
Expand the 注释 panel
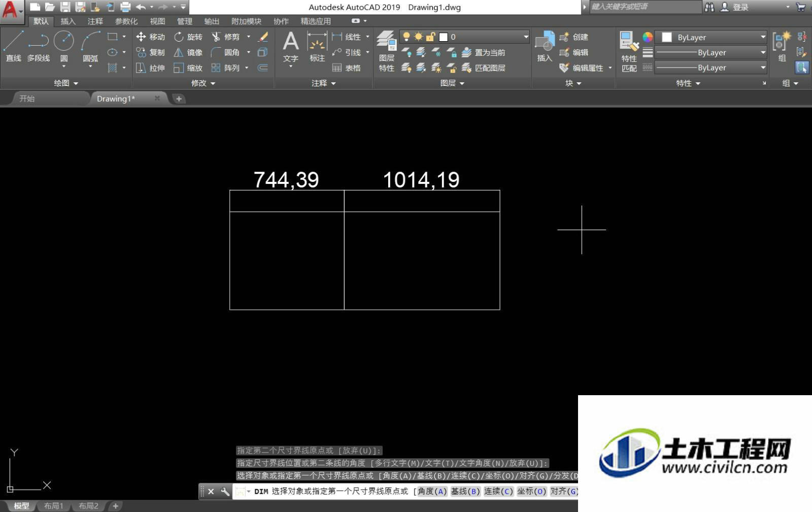(324, 83)
